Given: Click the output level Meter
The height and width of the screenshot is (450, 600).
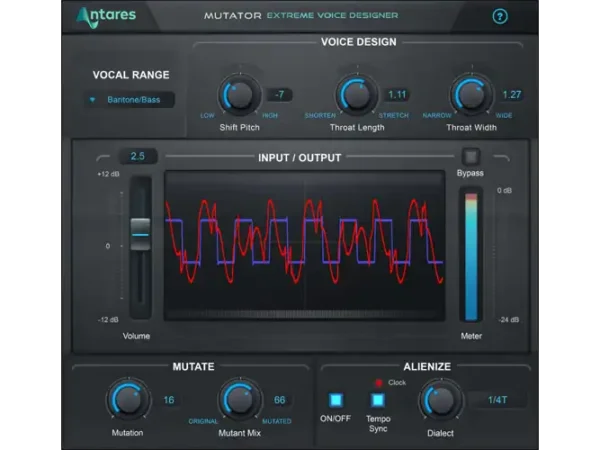Looking at the screenshot, I should coord(471,255).
